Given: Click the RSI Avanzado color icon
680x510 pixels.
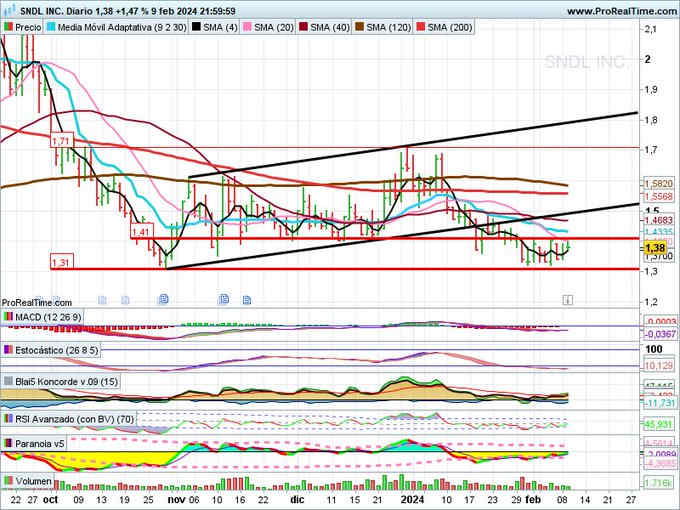Looking at the screenshot, I should [x=8, y=418].
